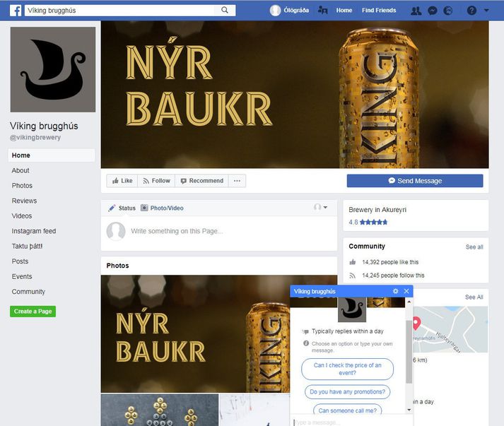Click the Create icon next to Home
This screenshot has width=504, height=426.
323,11
